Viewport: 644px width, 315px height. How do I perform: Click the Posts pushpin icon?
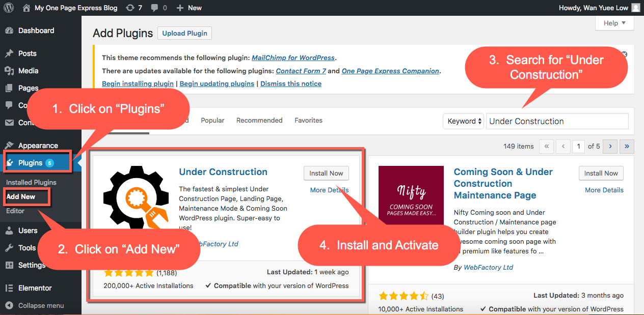coord(9,53)
